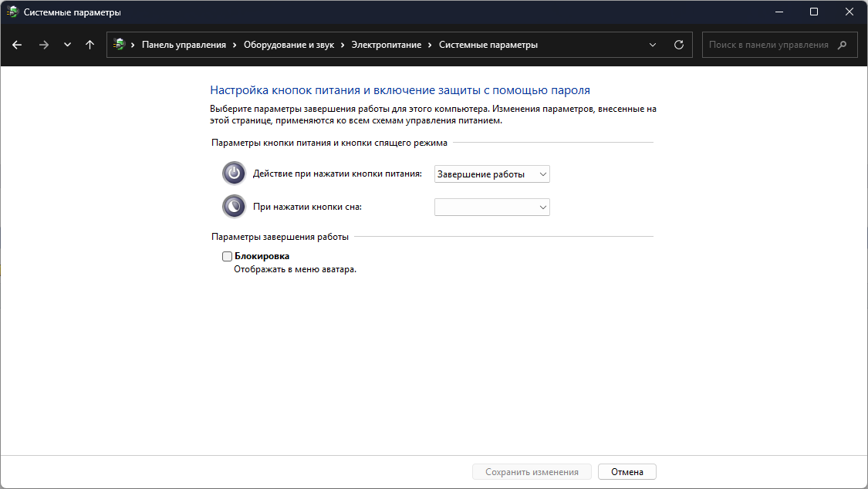Click the app icon in the title bar
868x489 pixels.
[14, 12]
